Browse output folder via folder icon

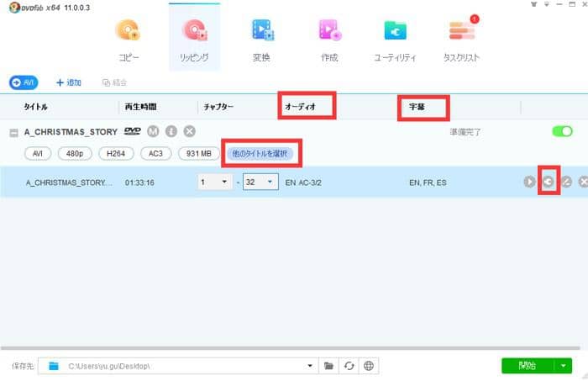point(329,366)
